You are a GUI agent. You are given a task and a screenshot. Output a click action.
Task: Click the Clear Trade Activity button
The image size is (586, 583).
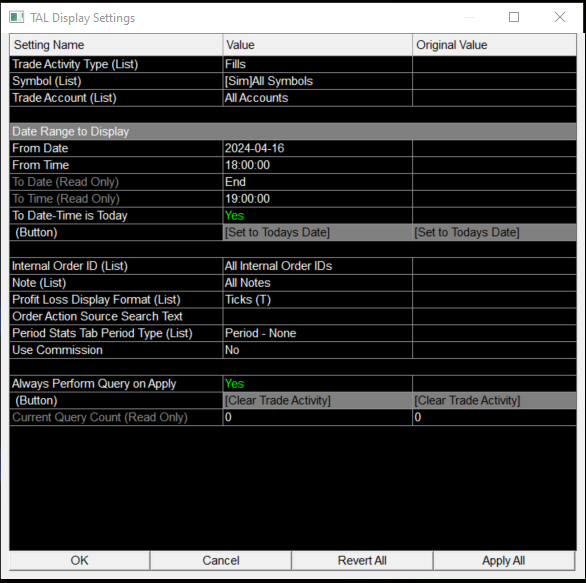coord(318,401)
